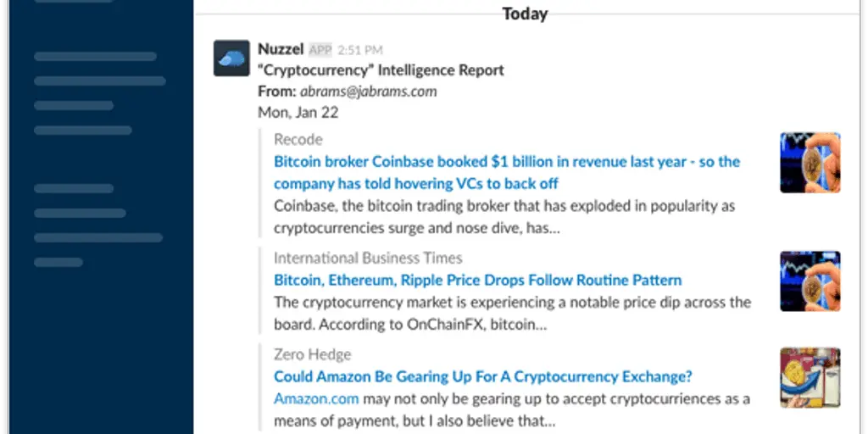Click the Today date divider label

click(x=525, y=14)
